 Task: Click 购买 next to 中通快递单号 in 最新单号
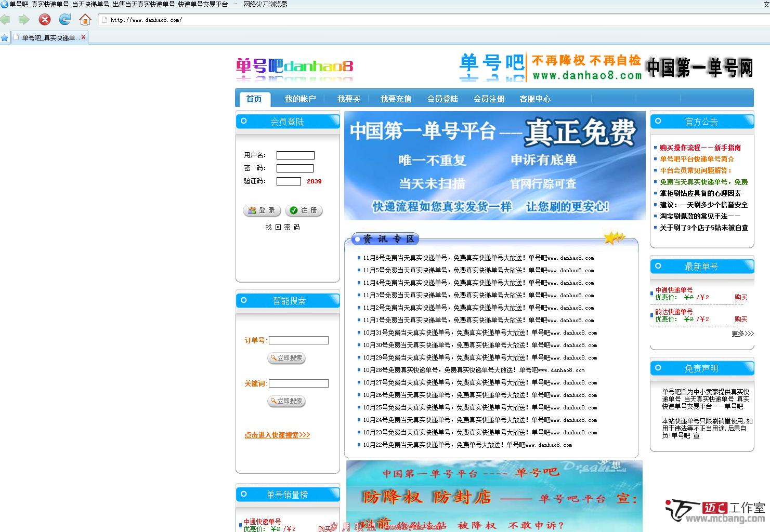coord(741,297)
